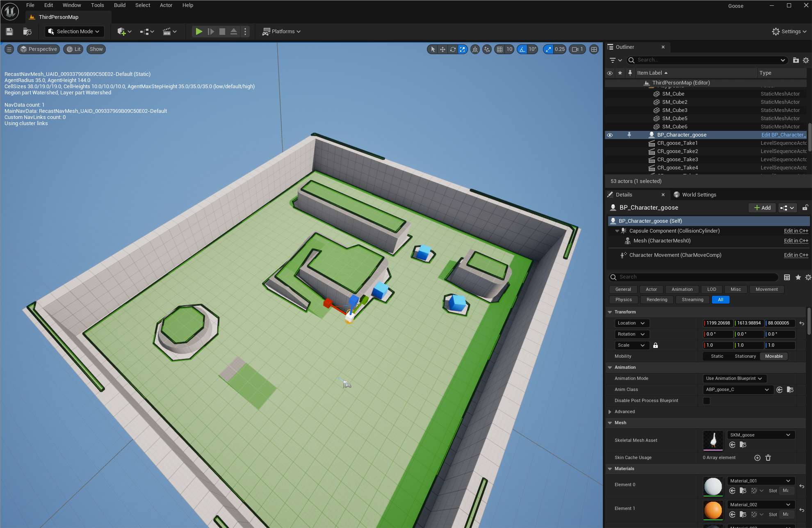Activate the viewport Select mode arrow tool
812x528 pixels.
point(433,49)
